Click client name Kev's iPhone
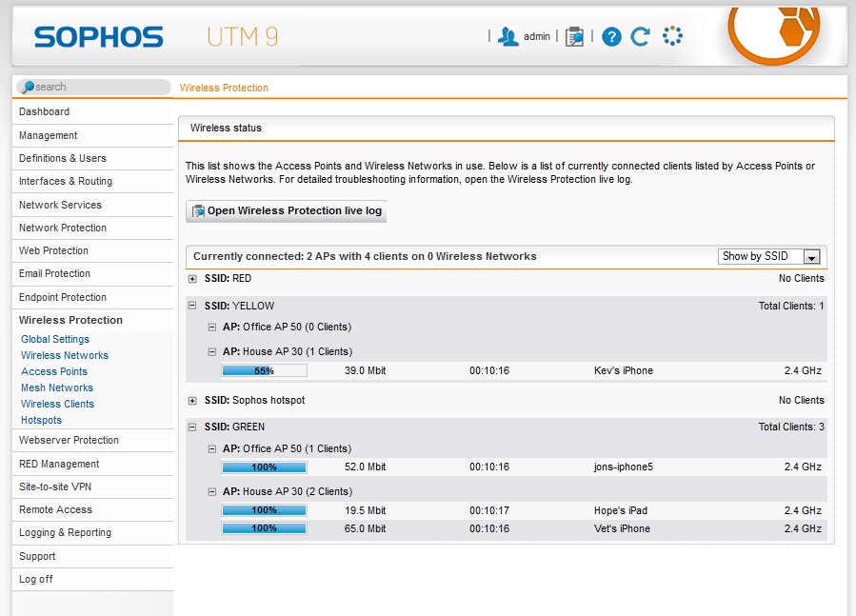This screenshot has height=616, width=856. click(x=624, y=370)
